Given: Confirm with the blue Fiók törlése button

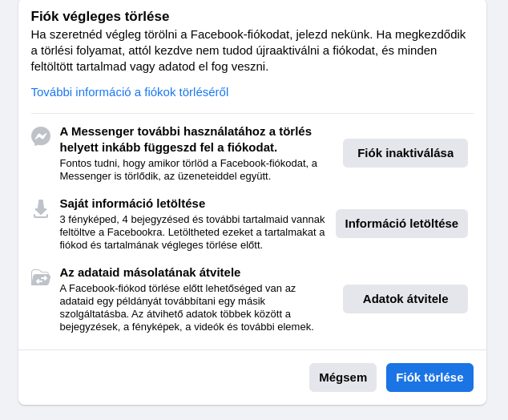Looking at the screenshot, I should click(x=429, y=378).
